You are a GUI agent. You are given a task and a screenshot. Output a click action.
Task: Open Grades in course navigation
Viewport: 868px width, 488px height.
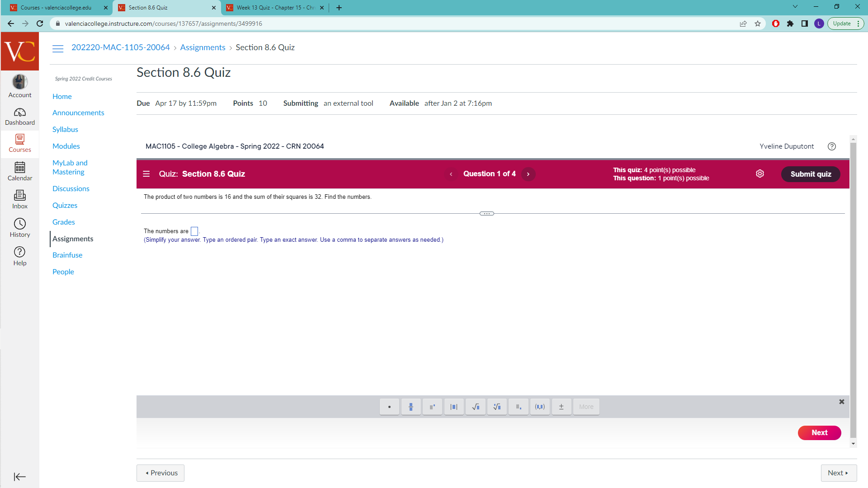pyautogui.click(x=63, y=222)
